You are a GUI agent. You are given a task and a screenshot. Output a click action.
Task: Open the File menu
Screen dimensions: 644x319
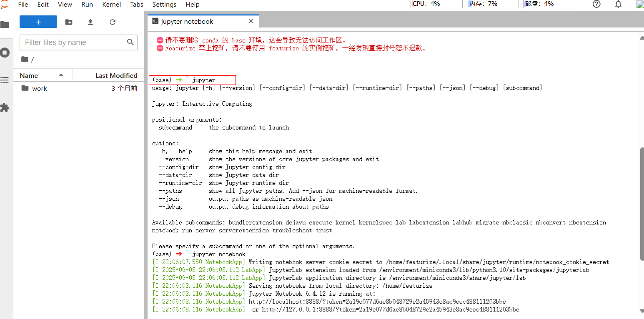[23, 5]
